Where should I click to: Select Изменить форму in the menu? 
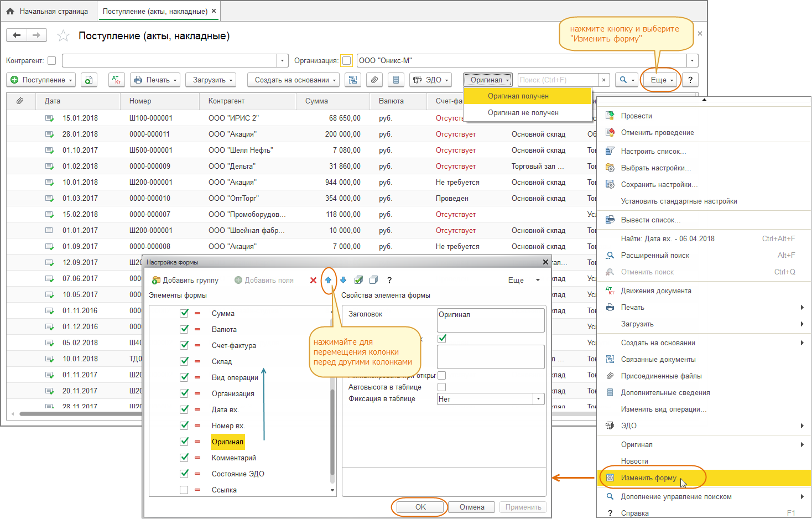[x=648, y=478]
